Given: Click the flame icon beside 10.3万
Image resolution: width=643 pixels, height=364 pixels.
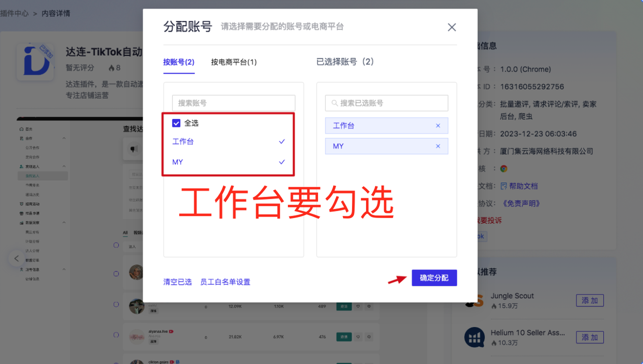Looking at the screenshot, I should point(494,343).
